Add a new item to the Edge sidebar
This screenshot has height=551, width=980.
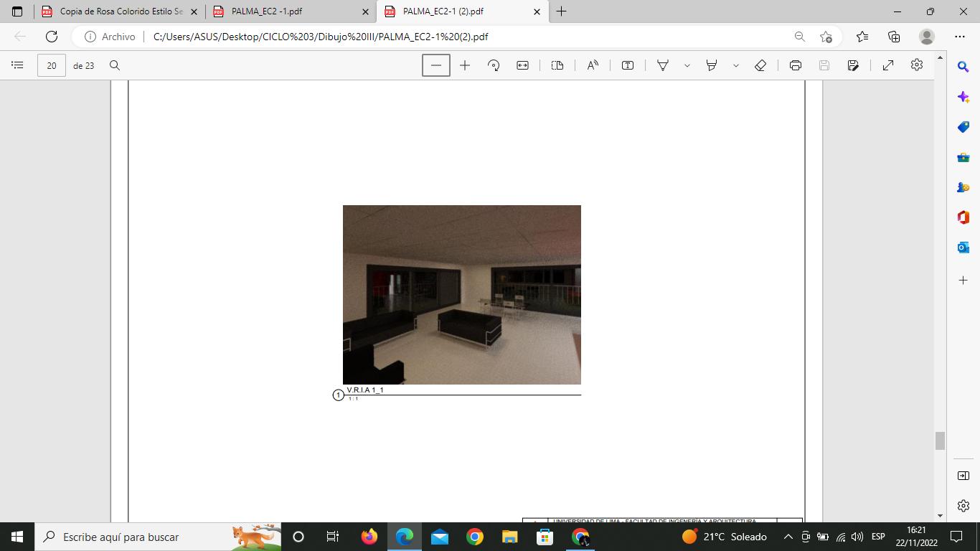coord(963,280)
